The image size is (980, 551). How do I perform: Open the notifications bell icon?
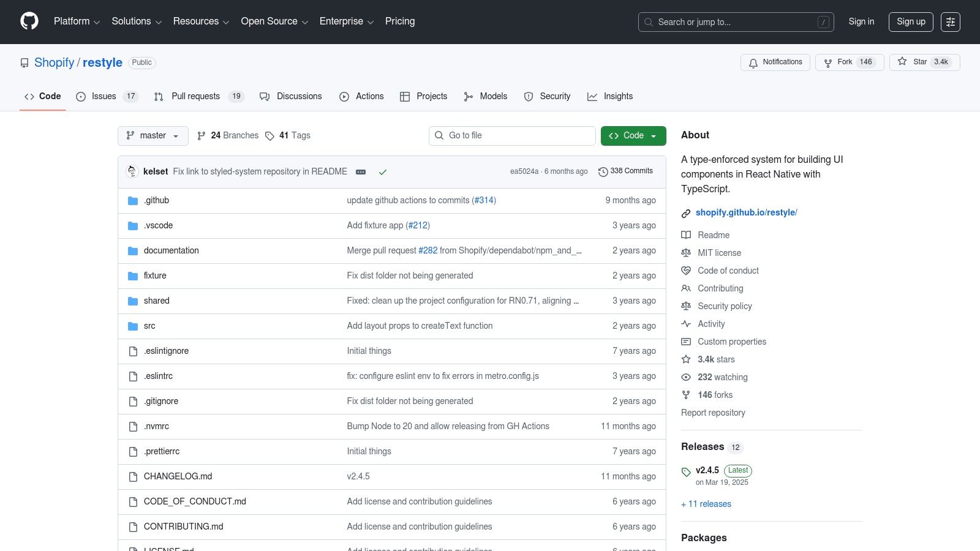pos(753,62)
